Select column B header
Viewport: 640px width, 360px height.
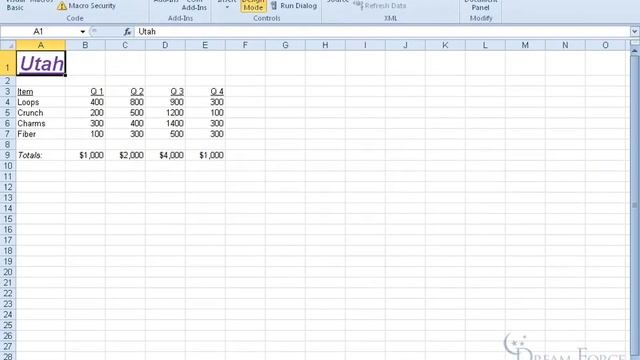(x=85, y=45)
